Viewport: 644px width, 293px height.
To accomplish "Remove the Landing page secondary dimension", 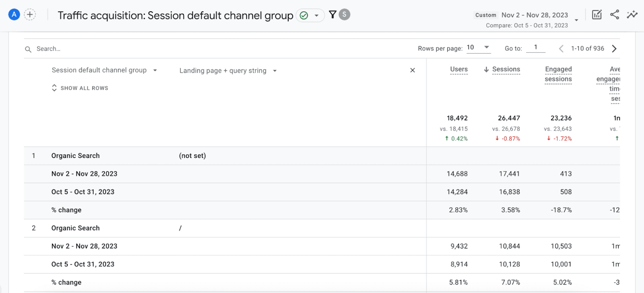I will (x=412, y=70).
